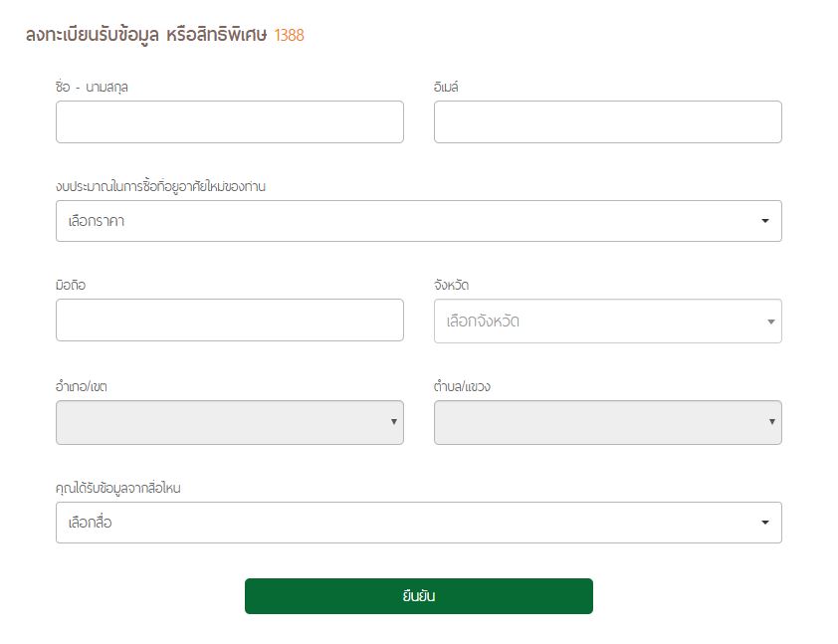
Task: Click the orange 1388 phone number
Action: click(289, 36)
